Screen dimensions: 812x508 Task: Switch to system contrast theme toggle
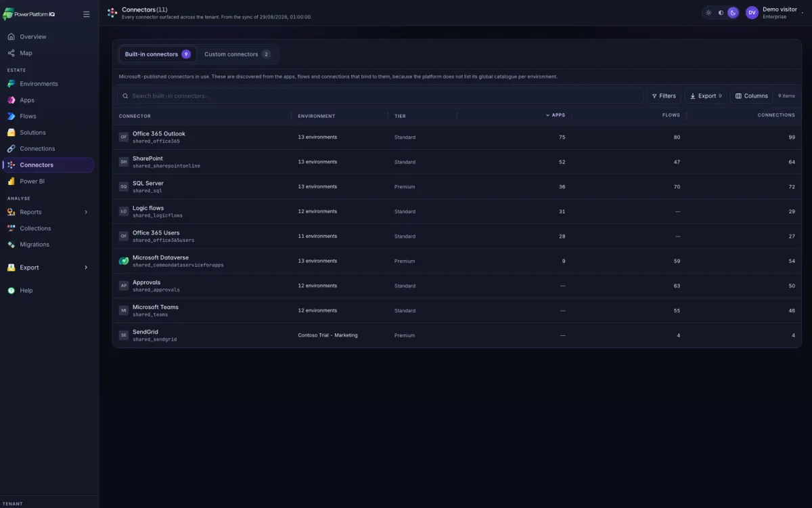(x=721, y=13)
